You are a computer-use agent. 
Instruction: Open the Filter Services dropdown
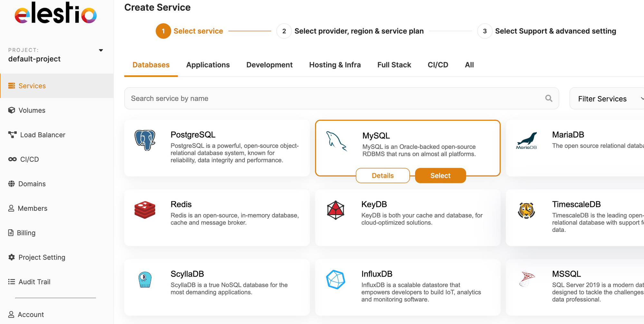pyautogui.click(x=607, y=99)
